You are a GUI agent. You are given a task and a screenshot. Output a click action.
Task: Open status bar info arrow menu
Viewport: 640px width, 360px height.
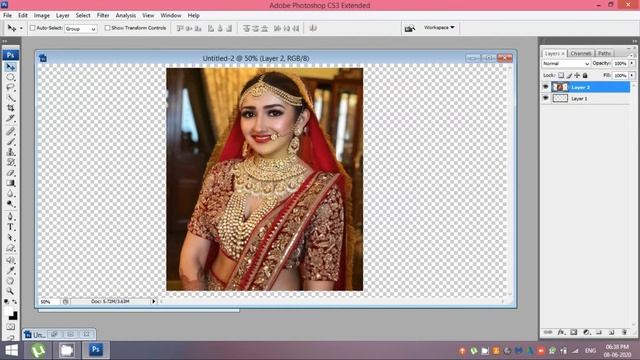point(154,301)
